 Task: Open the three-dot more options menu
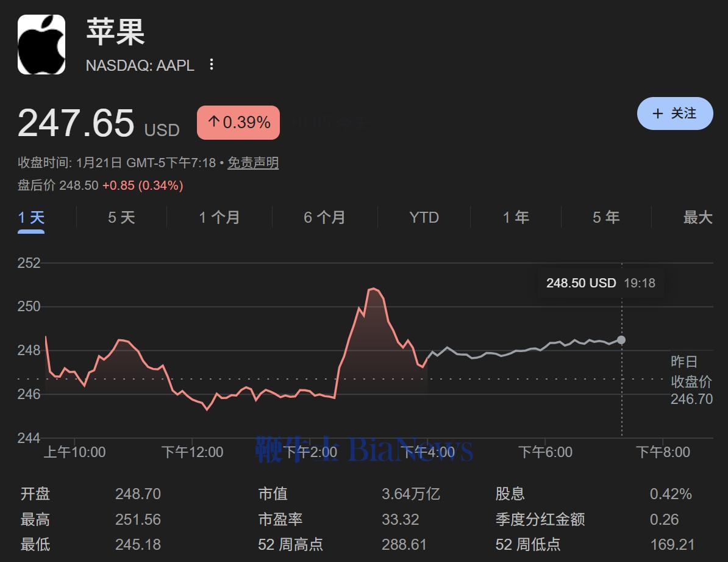(x=212, y=65)
